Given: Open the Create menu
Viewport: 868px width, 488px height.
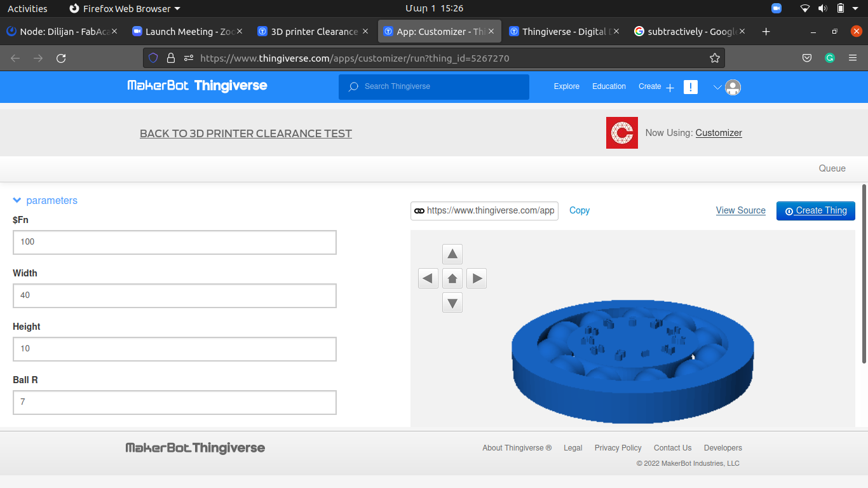Looking at the screenshot, I should [656, 87].
